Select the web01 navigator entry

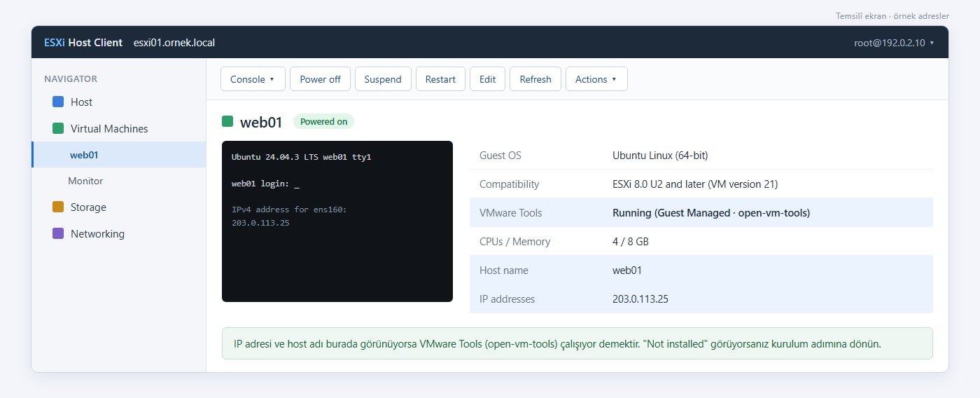118,155
